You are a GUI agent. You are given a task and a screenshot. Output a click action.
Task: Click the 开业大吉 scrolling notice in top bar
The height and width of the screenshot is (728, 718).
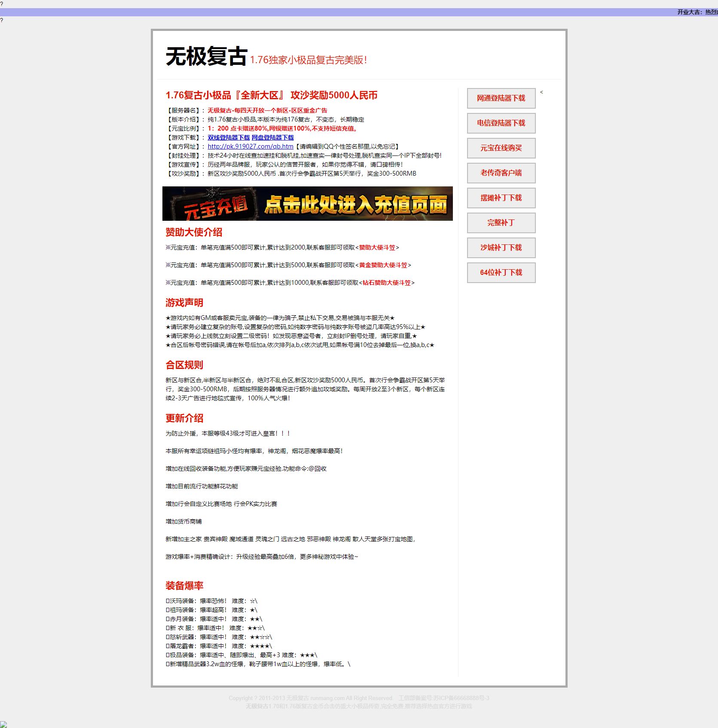coord(697,12)
